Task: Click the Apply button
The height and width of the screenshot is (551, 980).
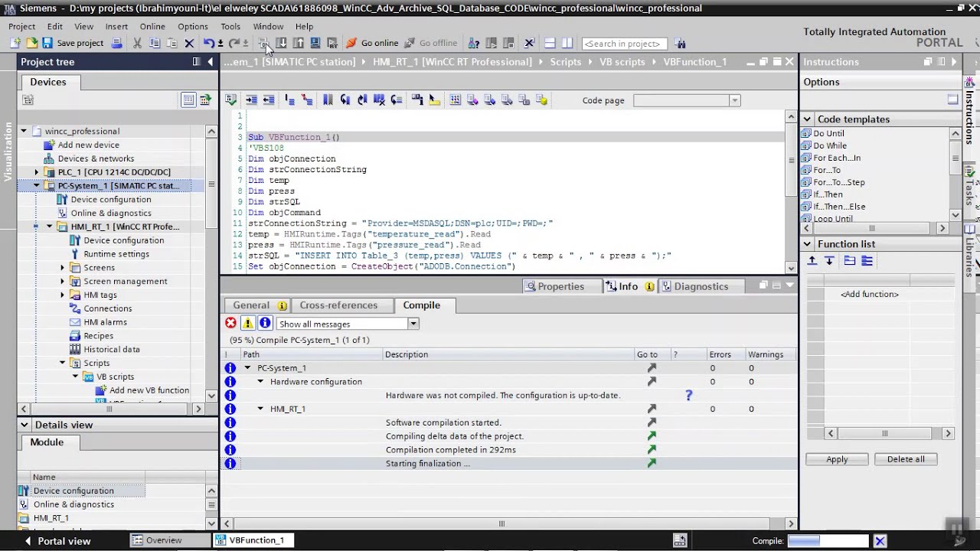Action: pyautogui.click(x=837, y=459)
